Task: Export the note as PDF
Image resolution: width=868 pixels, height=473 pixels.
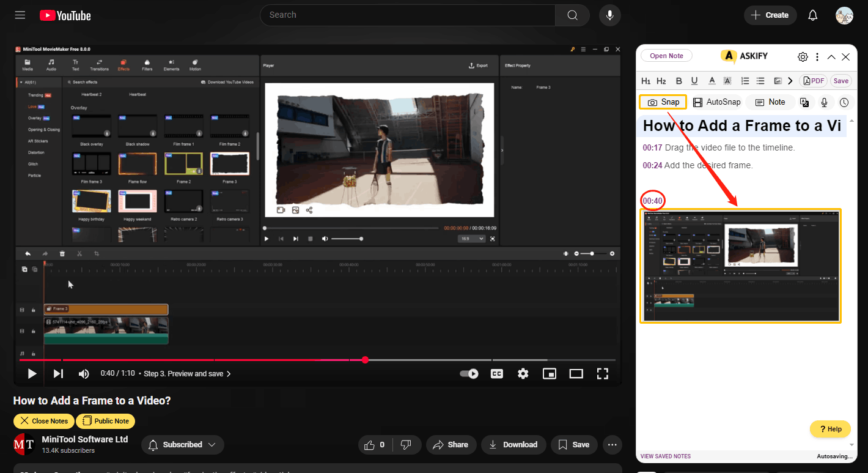Action: [x=814, y=81]
